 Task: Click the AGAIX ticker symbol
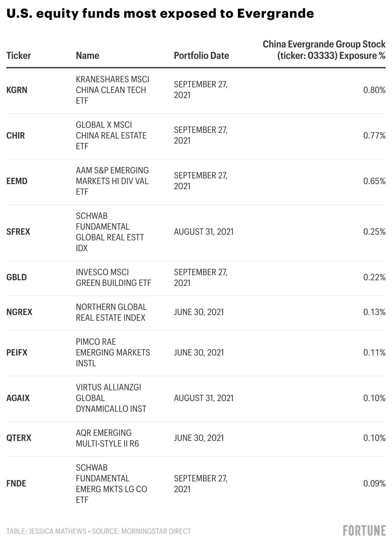18,398
